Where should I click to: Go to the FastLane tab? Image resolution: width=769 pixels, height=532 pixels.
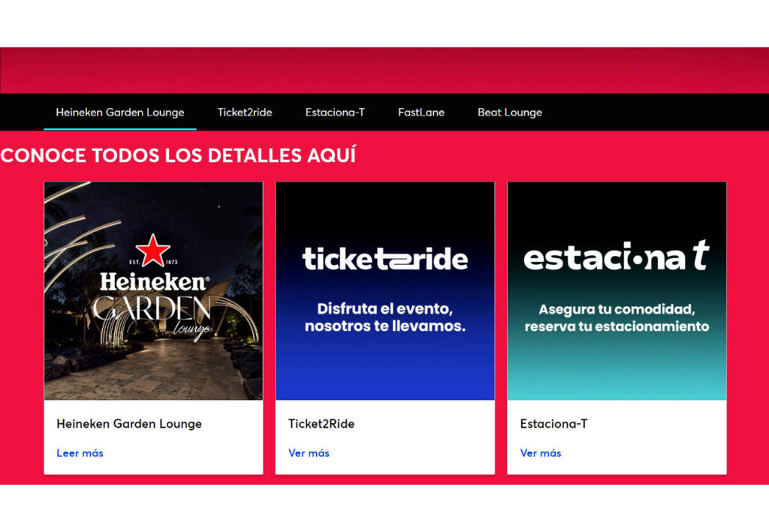coord(421,113)
